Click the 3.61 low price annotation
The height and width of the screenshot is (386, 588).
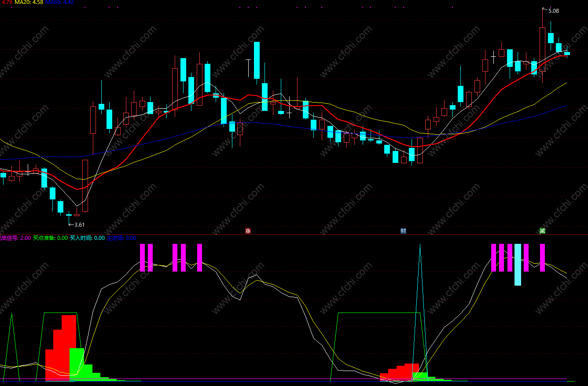point(79,225)
